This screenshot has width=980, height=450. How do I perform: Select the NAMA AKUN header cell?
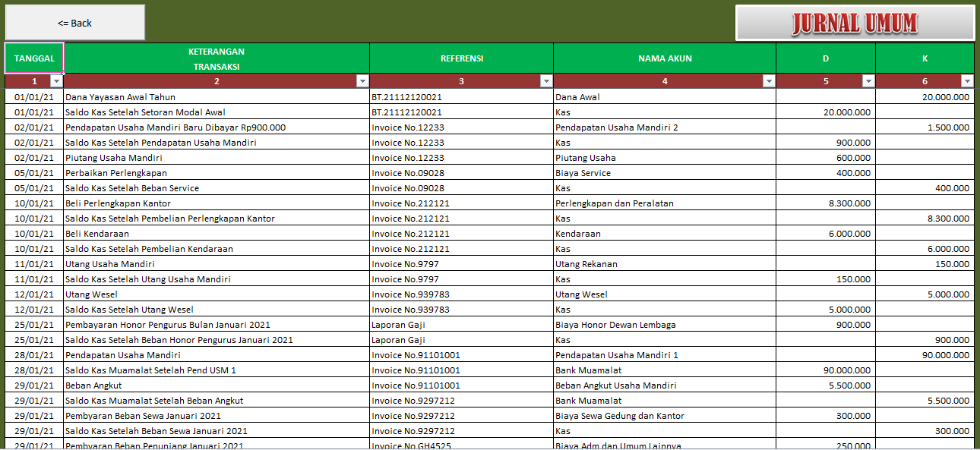(x=665, y=58)
